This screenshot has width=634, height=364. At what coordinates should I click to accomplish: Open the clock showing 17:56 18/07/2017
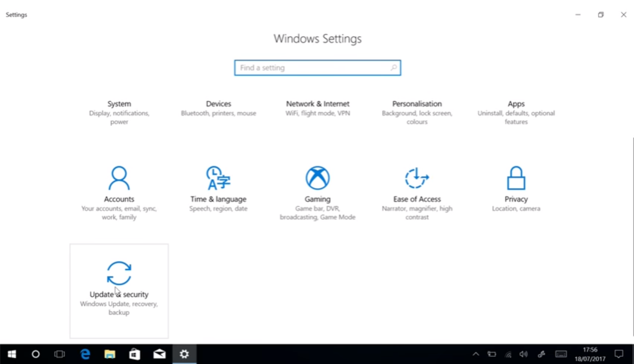coord(590,354)
